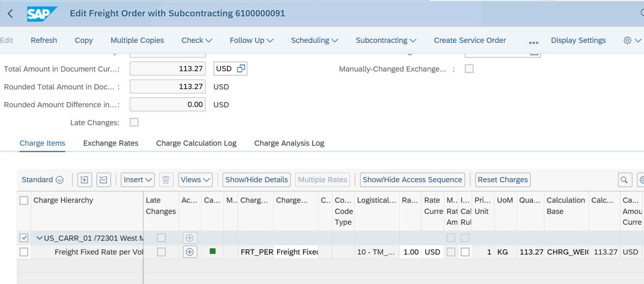Click the Reset Charges button

pos(502,180)
